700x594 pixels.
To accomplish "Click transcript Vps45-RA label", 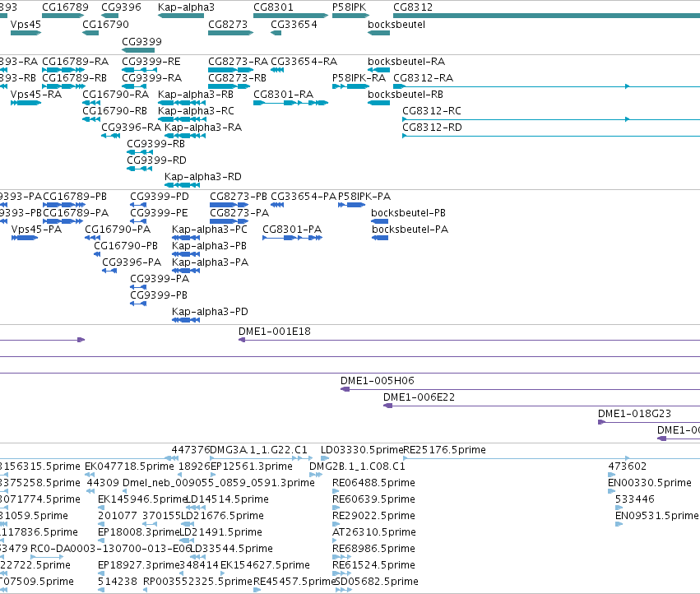I will coord(35,95).
